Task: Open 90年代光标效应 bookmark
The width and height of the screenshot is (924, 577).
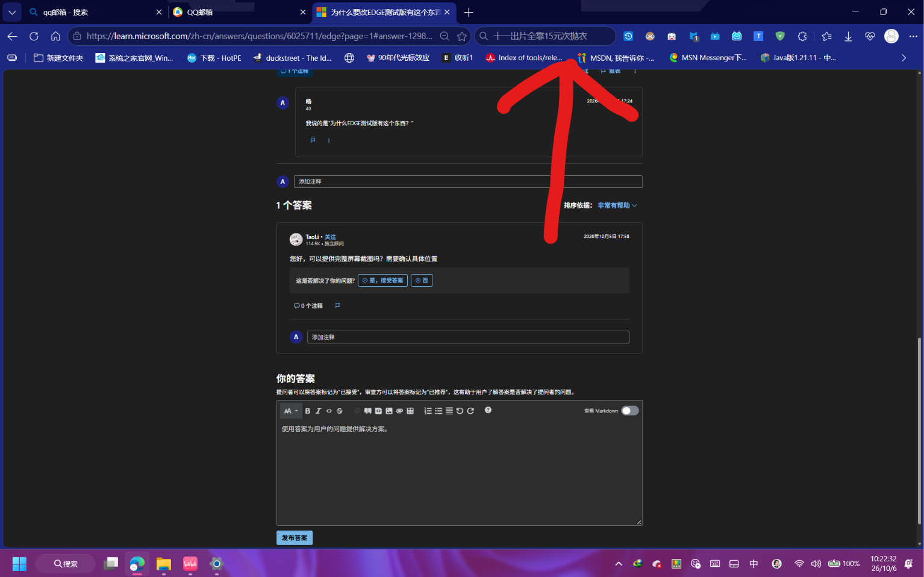Action: (398, 58)
